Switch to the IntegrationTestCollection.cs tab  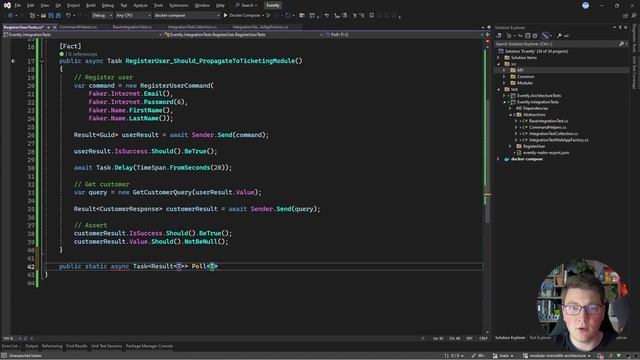click(x=192, y=27)
